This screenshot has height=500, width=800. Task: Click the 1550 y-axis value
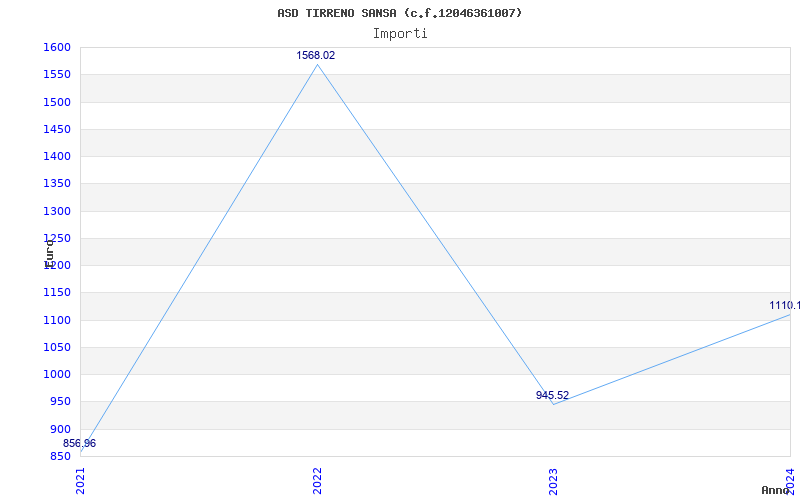point(57,74)
